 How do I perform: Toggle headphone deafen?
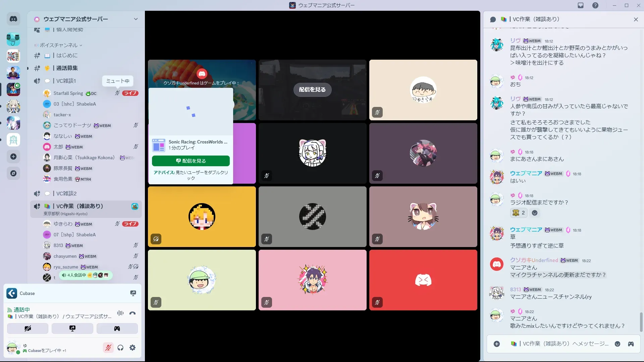pos(120,348)
